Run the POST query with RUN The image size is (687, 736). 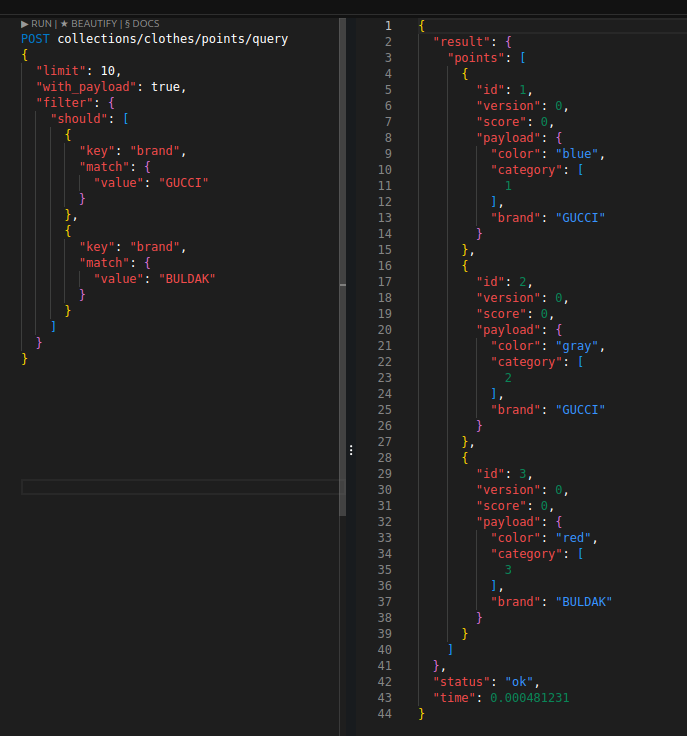click(36, 23)
